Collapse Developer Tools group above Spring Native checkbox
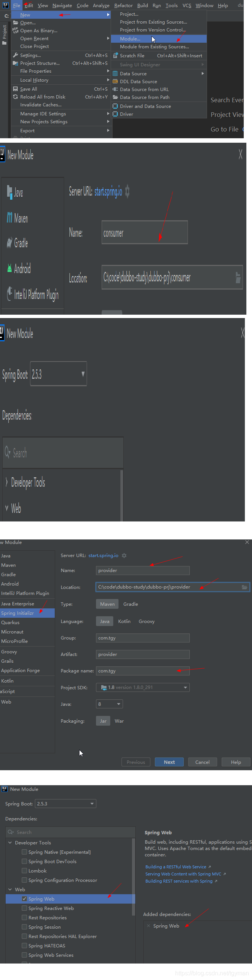Screen dimensions: 252x980 click(10, 843)
